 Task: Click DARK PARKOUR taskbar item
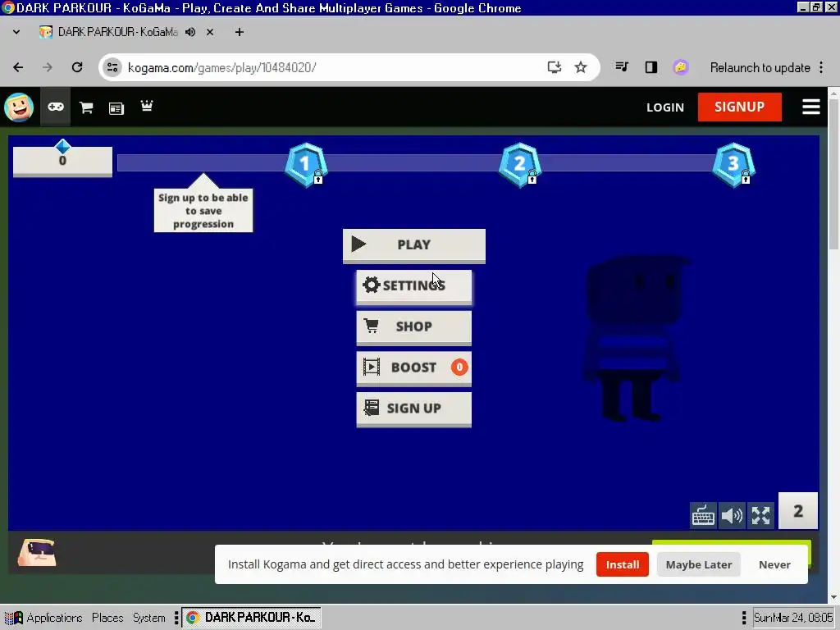pos(251,618)
